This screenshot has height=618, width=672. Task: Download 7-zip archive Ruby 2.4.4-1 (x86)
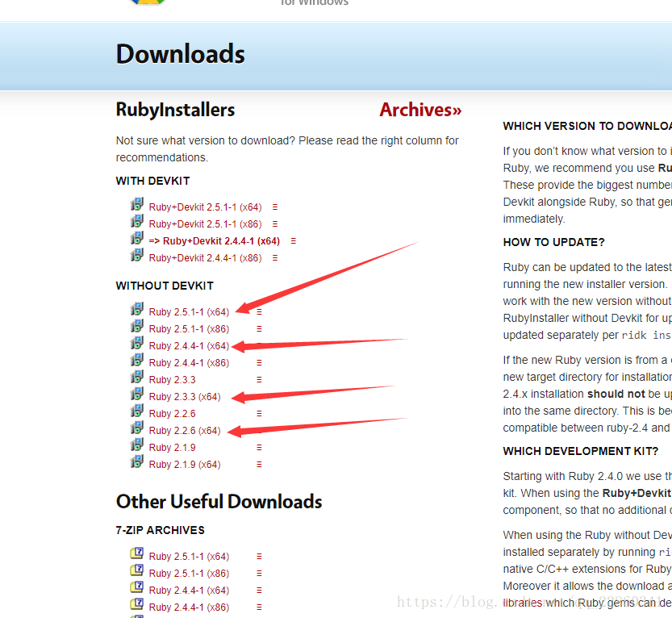(x=189, y=608)
